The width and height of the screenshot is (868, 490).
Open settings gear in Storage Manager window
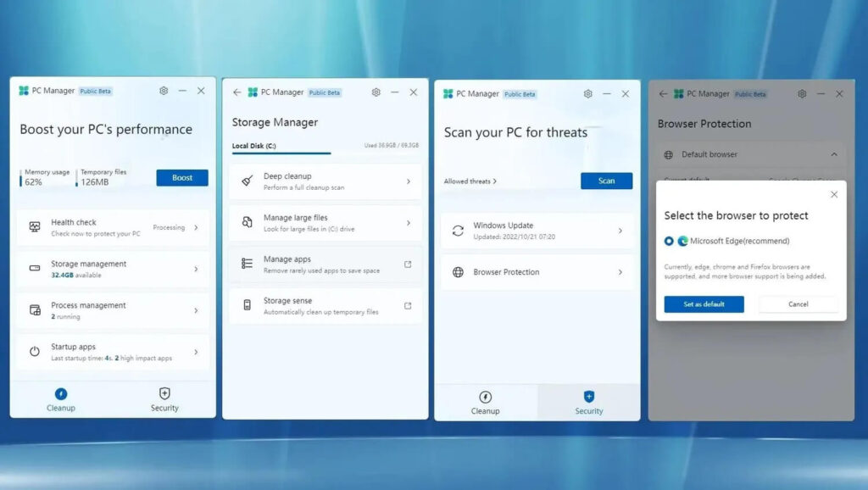click(376, 92)
